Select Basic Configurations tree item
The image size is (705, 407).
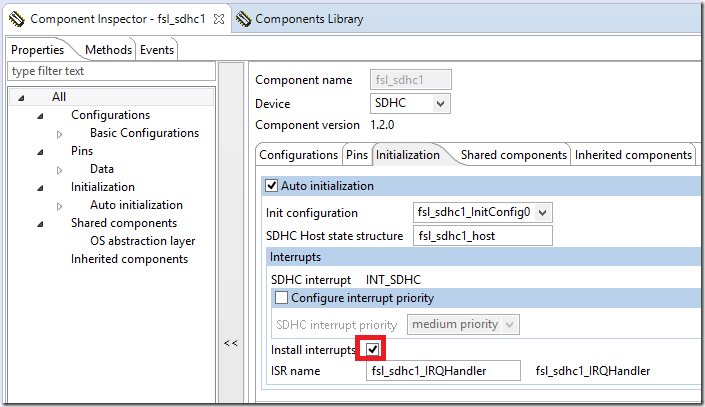click(144, 133)
